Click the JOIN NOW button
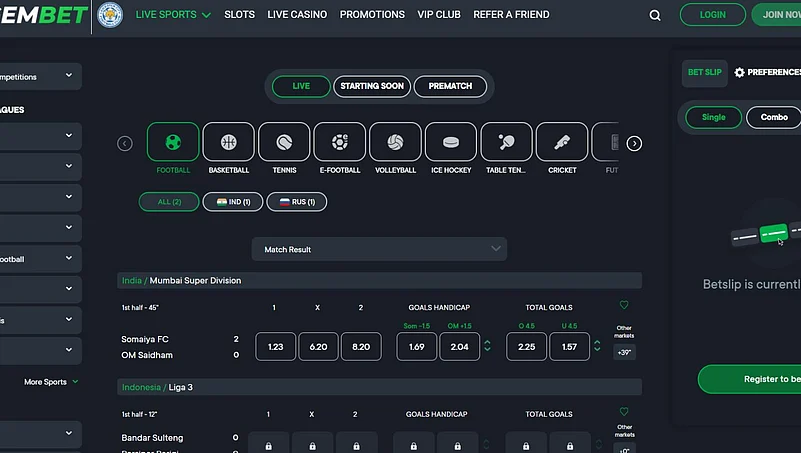The height and width of the screenshot is (453, 801). point(776,15)
